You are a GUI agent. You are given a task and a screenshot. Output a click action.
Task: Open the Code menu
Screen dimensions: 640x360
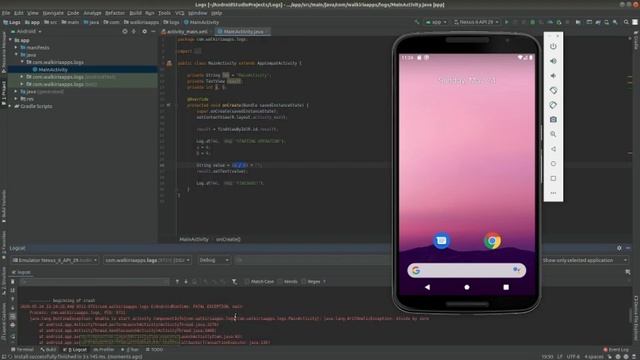[x=73, y=13]
